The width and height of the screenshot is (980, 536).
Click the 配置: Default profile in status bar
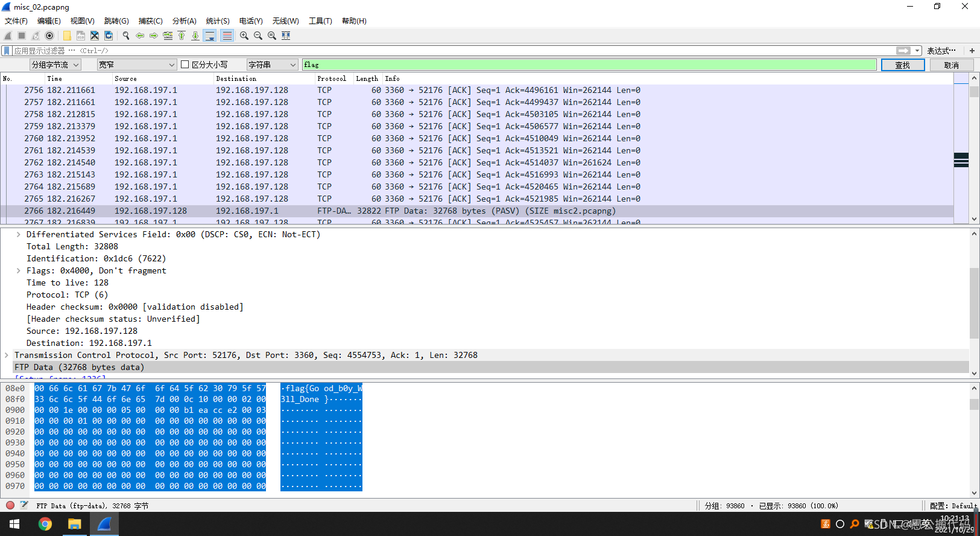point(952,506)
